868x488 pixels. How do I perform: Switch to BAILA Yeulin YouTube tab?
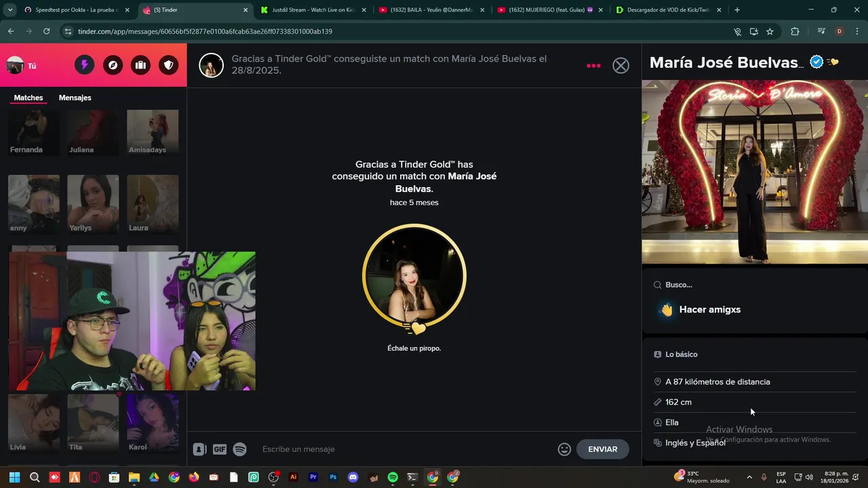tap(432, 10)
